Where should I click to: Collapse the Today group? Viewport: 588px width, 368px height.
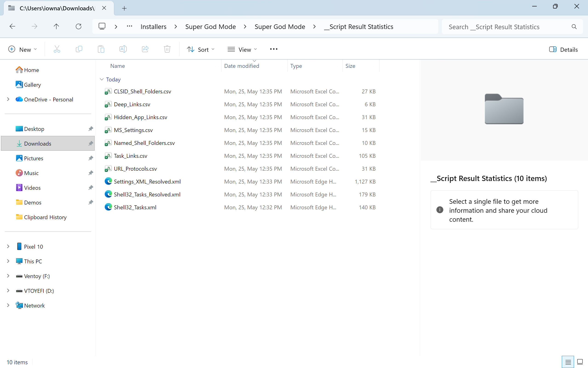click(102, 79)
